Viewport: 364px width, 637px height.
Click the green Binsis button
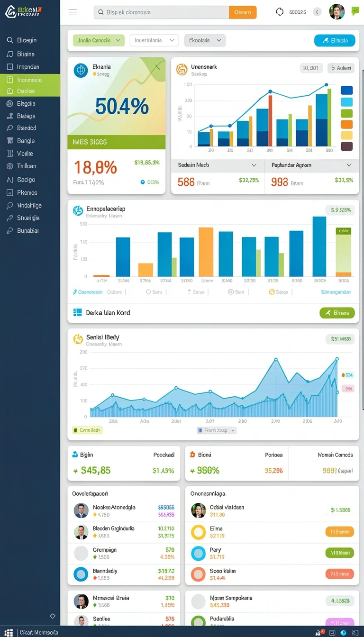pyautogui.click(x=337, y=313)
